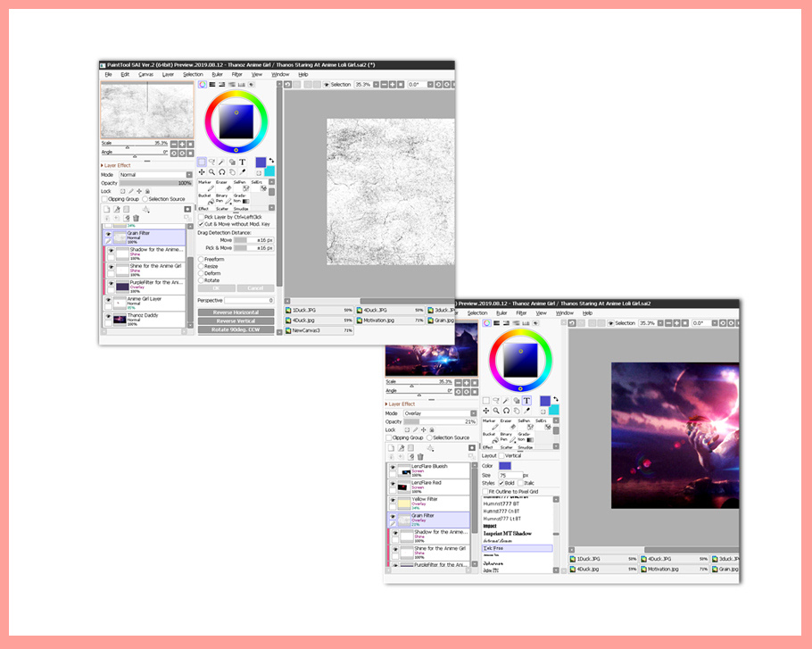Click the foreground blue color swatch in upper window

tap(261, 162)
